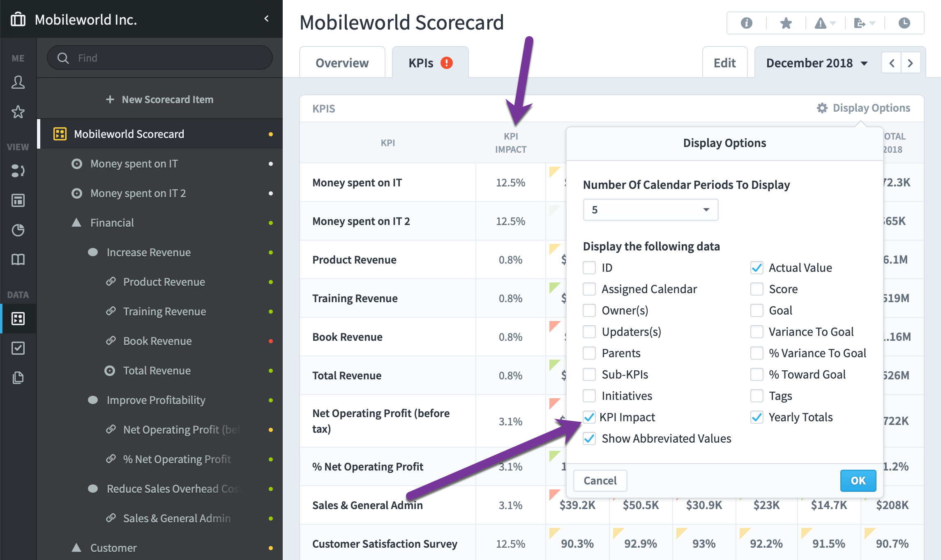Image resolution: width=941 pixels, height=560 pixels.
Task: Select the scorecard data icon
Action: pos(18,319)
